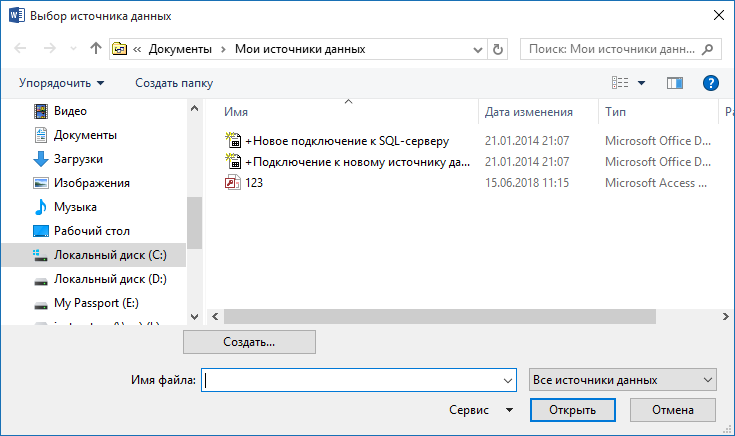The width and height of the screenshot is (735, 436).
Task: Sort by Дата изменения column header
Action: pyautogui.click(x=528, y=112)
